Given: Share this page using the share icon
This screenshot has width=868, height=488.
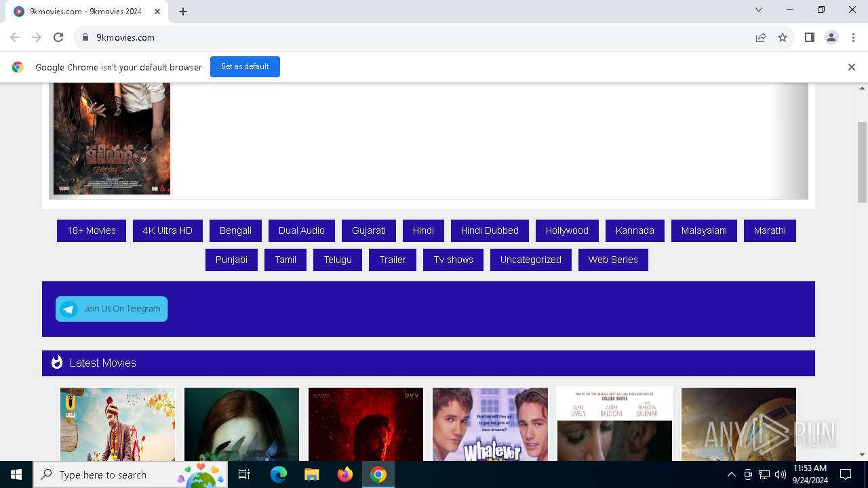Looking at the screenshot, I should point(761,37).
